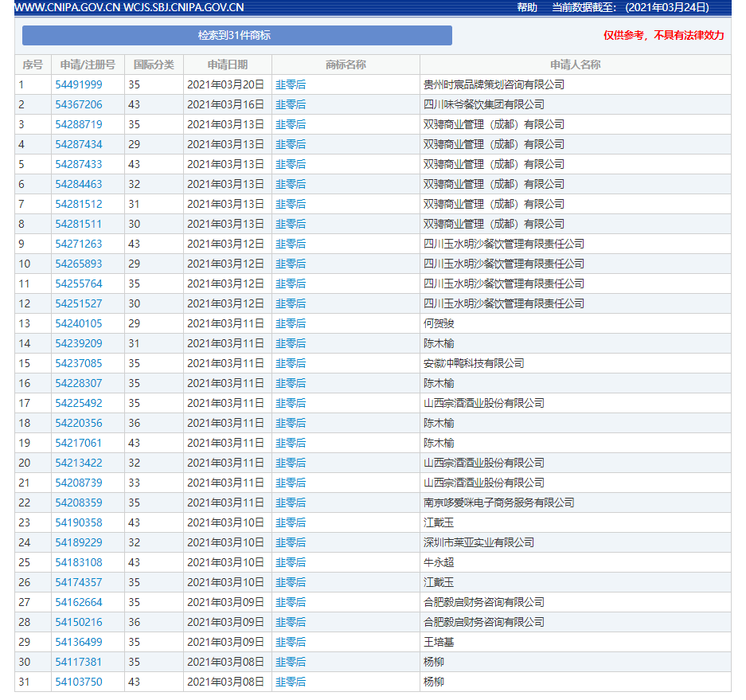Click date 2021年03月16日 in row 2

coord(225,104)
